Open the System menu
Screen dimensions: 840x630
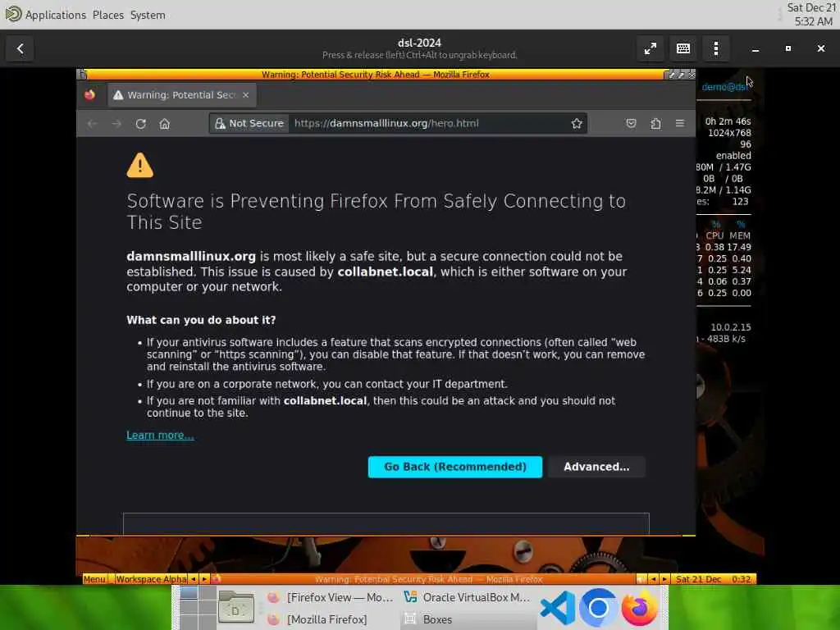coord(148,15)
